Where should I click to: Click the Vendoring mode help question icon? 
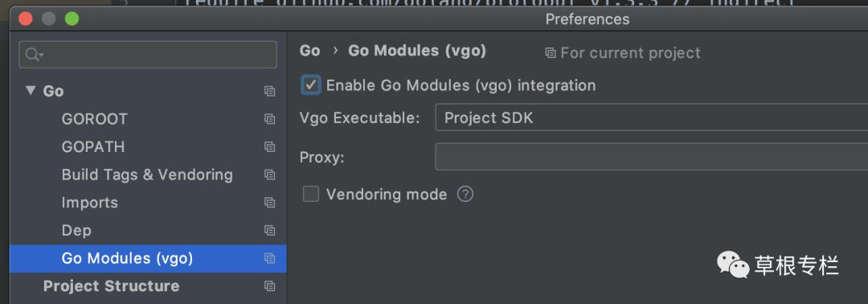pos(465,195)
